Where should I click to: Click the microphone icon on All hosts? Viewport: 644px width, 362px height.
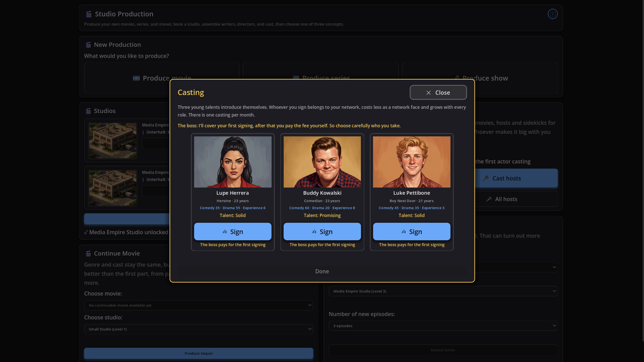(x=489, y=199)
